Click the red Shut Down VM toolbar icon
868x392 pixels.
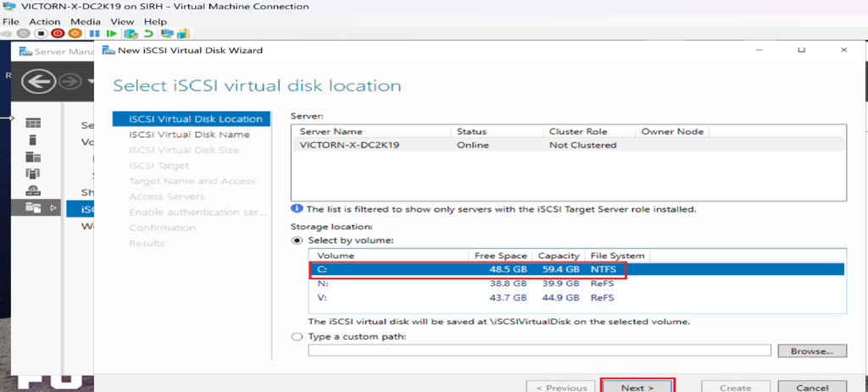click(58, 34)
